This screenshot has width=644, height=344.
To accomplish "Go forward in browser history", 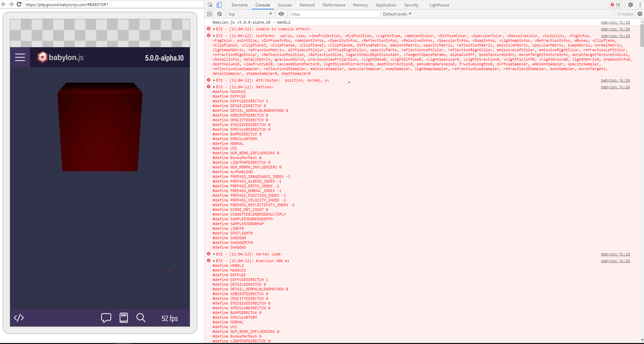I will click(11, 4).
